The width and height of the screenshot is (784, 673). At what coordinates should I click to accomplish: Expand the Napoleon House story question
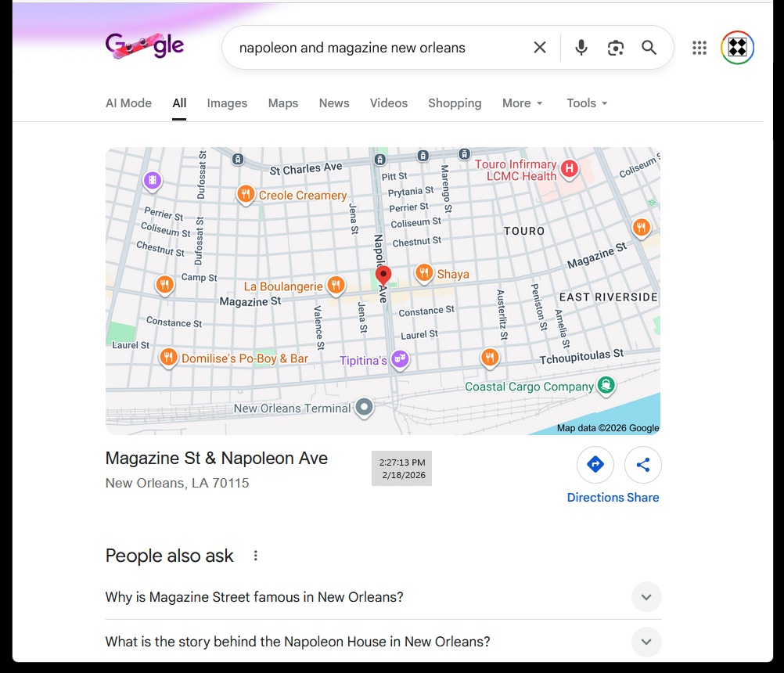[646, 642]
